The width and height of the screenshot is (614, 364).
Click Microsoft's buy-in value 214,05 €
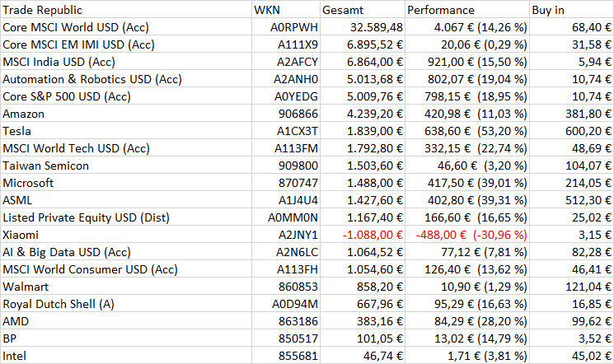point(570,183)
